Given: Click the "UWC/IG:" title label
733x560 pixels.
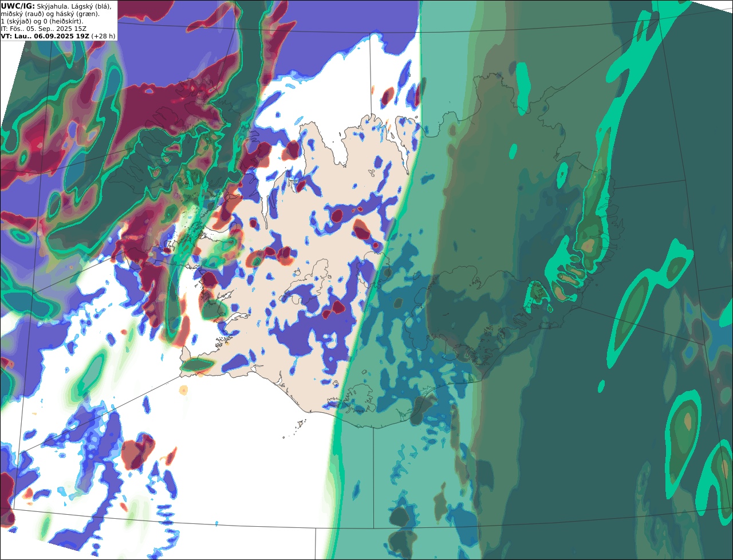Looking at the screenshot, I should (18, 6).
